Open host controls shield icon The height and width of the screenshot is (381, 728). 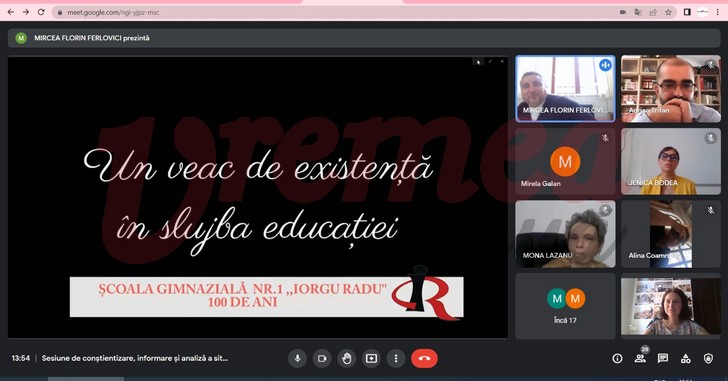(x=708, y=358)
